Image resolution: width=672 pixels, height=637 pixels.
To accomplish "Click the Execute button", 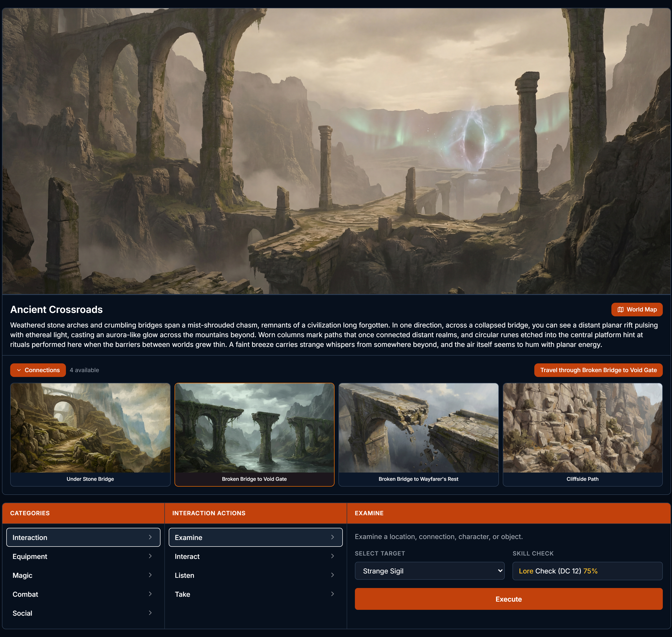I will coord(508,599).
